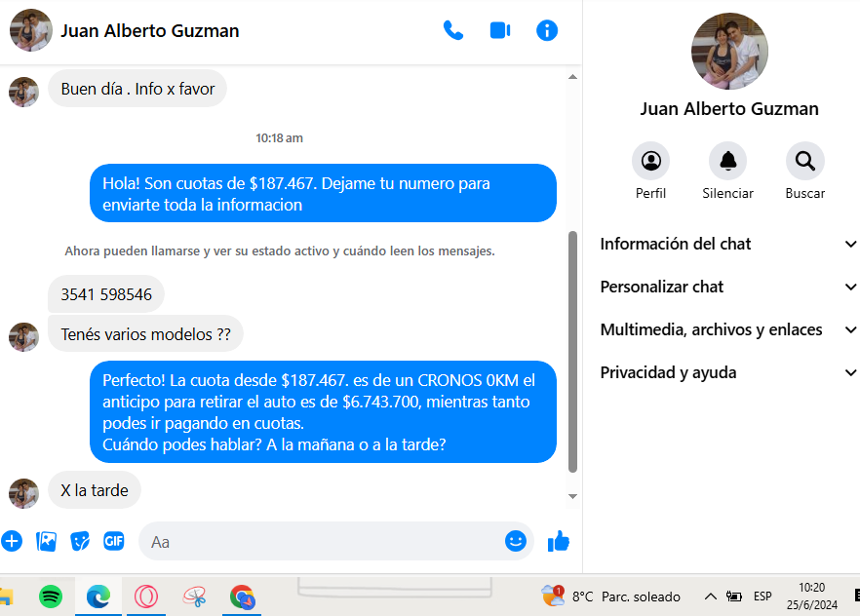Click Juan Alberto Guzman name in header
Viewport: 860px width, 616px height.
click(x=150, y=30)
